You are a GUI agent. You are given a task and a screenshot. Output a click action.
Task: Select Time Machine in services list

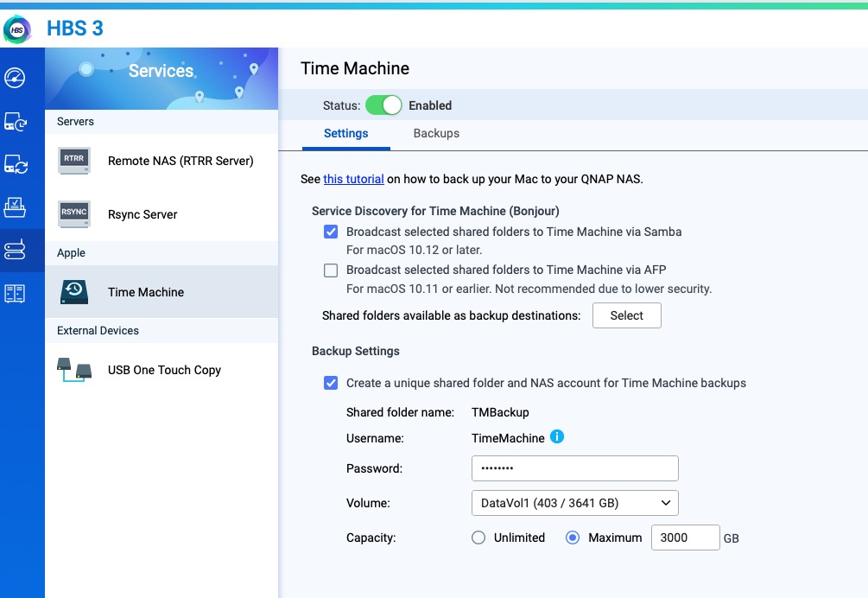[x=162, y=292]
